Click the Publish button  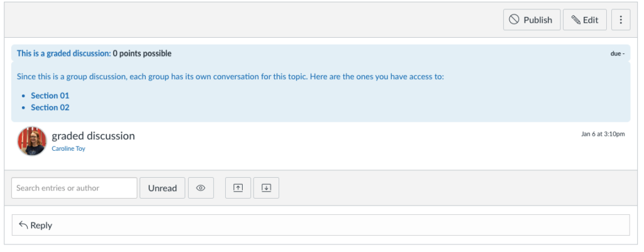tap(531, 19)
